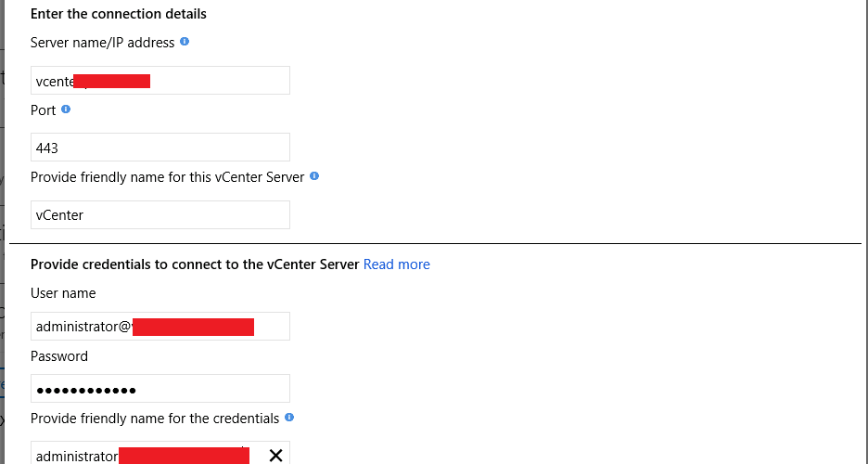This screenshot has width=868, height=464.
Task: Click the 'Port' label text
Action: pyautogui.click(x=44, y=110)
